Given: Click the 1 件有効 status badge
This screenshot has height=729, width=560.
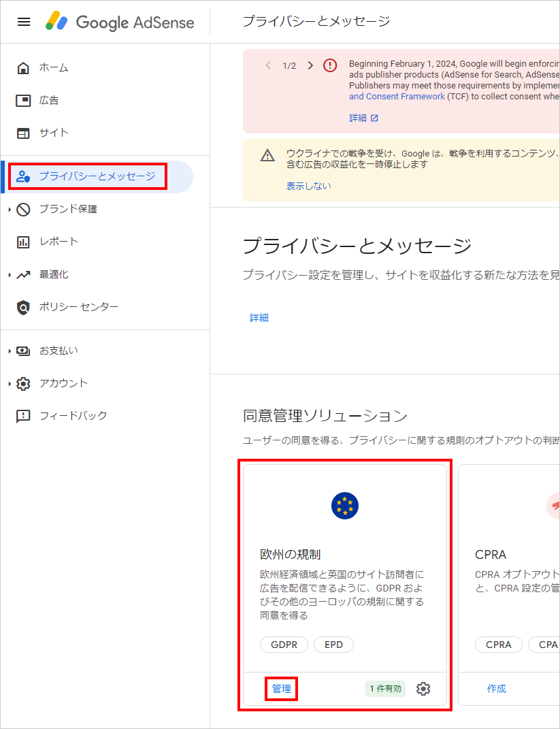Looking at the screenshot, I should click(x=385, y=689).
